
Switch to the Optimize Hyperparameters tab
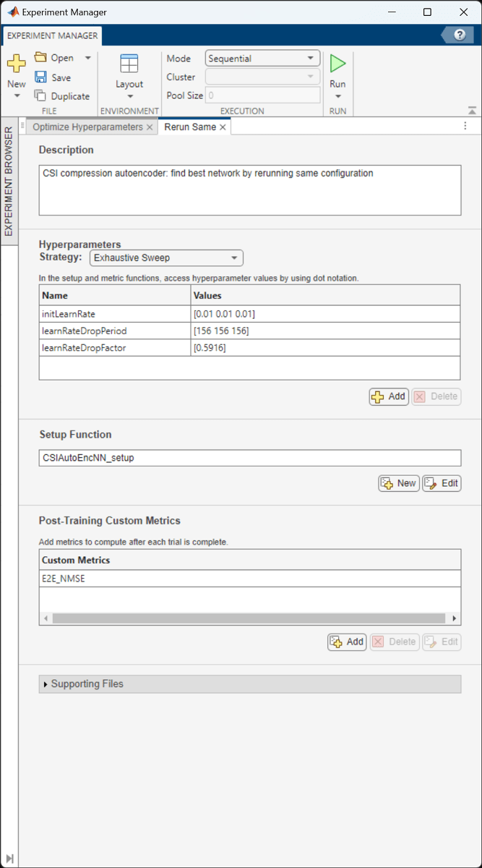click(x=87, y=127)
